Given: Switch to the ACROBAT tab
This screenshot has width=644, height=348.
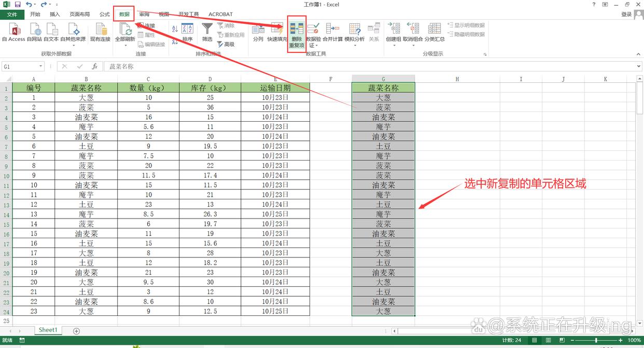Looking at the screenshot, I should click(220, 15).
